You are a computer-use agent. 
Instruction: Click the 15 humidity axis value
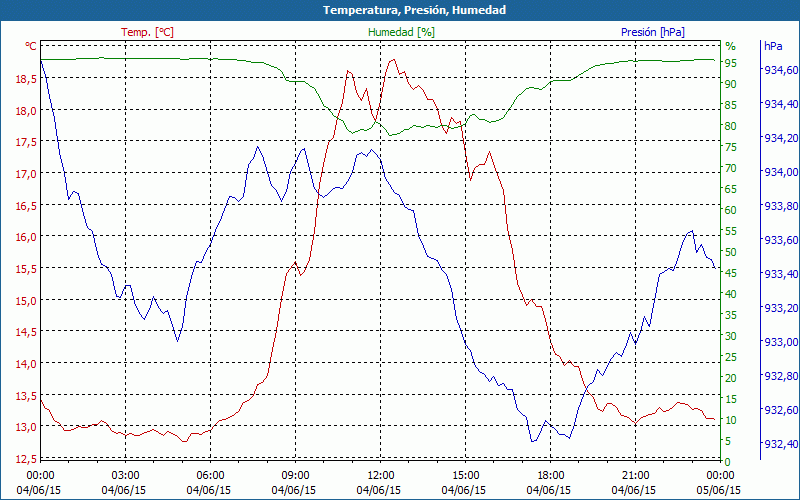click(x=731, y=399)
